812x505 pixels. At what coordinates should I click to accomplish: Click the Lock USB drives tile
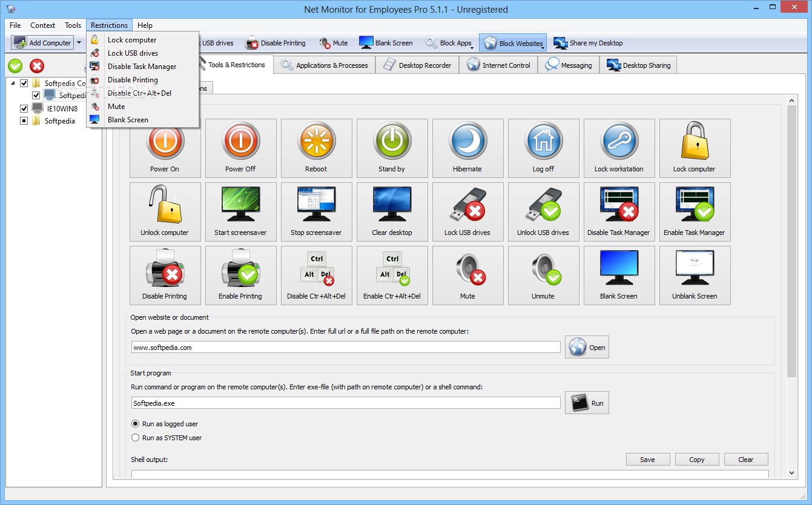coord(467,211)
